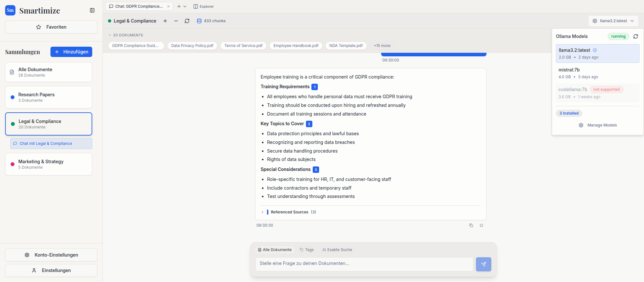644x282 pixels.
Task: Open citation 2 beside Key Topics to Cover
Action: coord(309,124)
